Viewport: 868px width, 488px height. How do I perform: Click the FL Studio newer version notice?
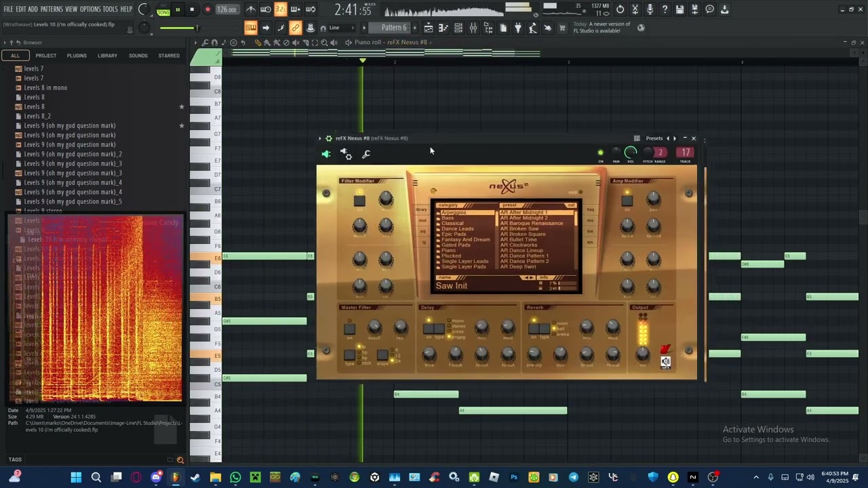pos(602,27)
